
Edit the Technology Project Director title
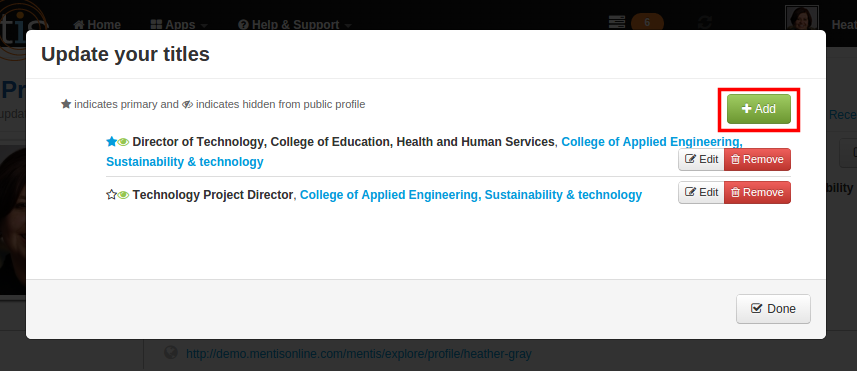(701, 192)
